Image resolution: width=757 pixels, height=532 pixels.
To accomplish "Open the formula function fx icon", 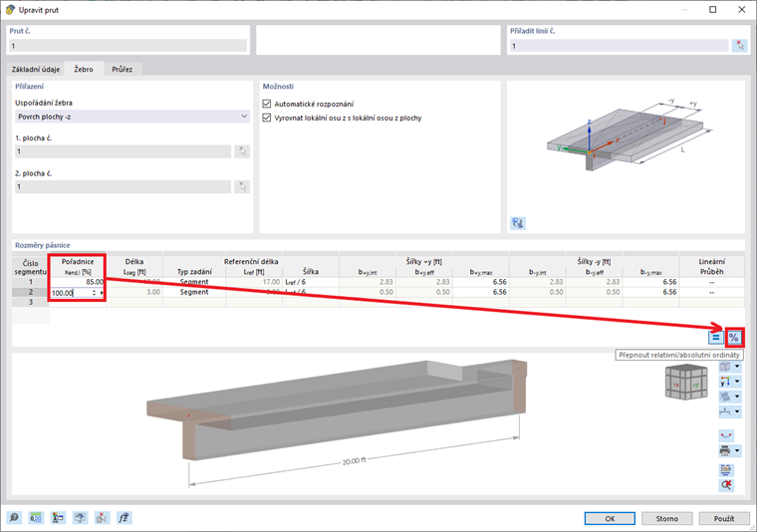I will [125, 517].
